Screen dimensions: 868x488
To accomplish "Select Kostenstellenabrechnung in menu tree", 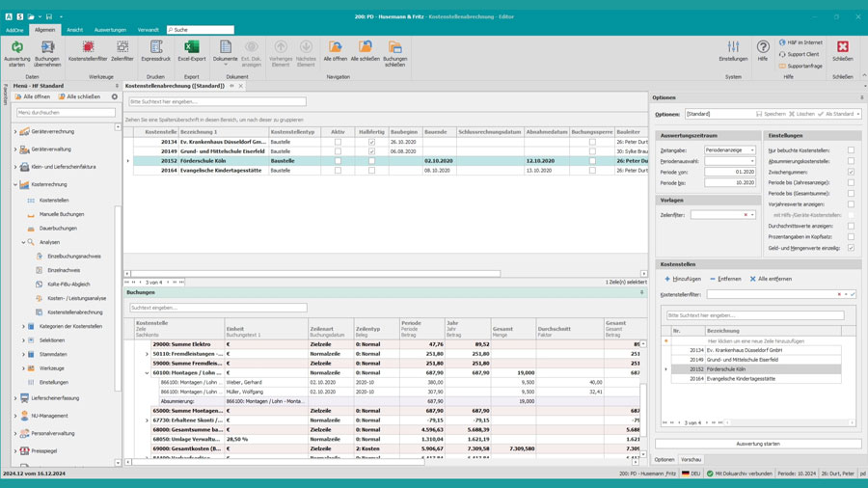I will coord(74,312).
